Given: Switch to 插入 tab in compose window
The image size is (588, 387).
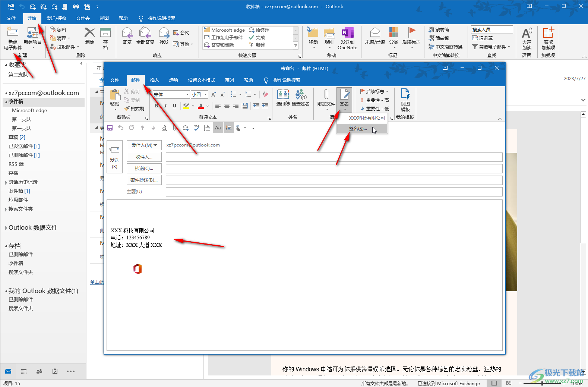Looking at the screenshot, I should 154,80.
